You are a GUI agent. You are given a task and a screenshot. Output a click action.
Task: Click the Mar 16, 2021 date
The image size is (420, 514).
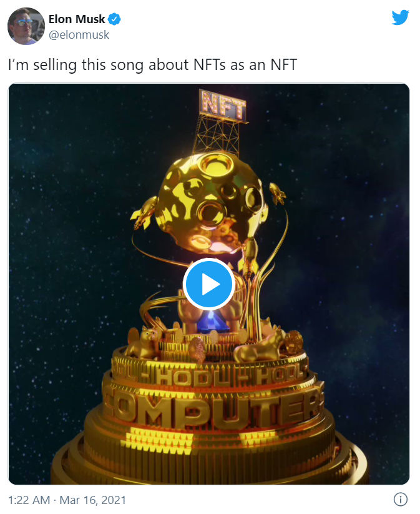point(93,500)
